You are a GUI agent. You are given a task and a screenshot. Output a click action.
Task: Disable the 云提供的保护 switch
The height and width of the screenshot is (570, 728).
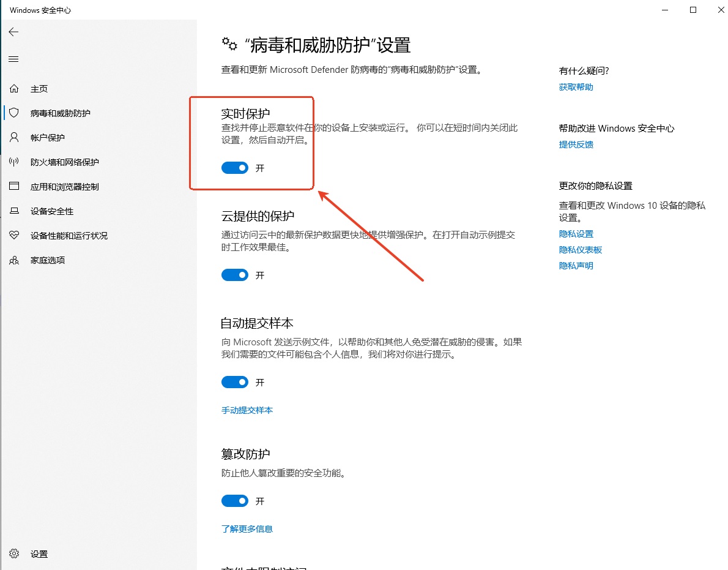(235, 276)
